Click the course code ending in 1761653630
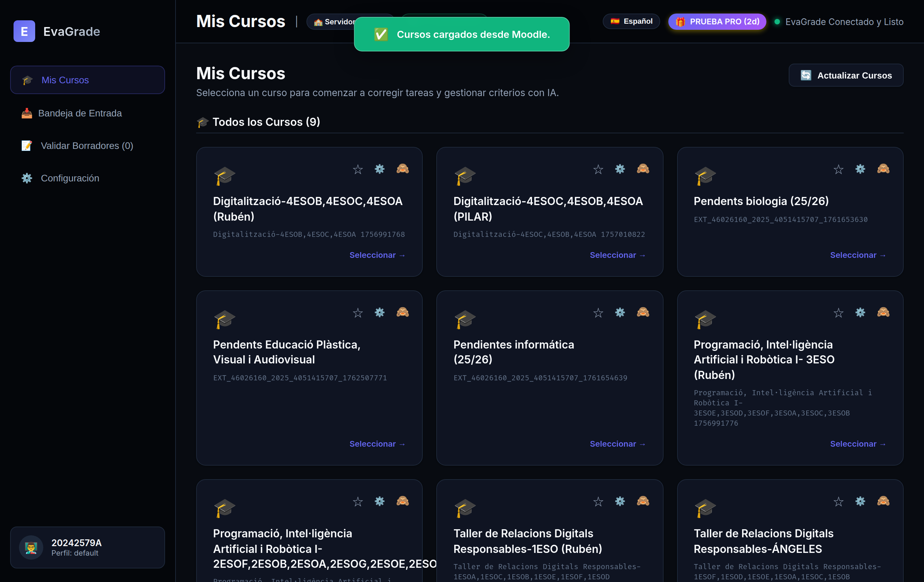924x582 pixels. pyautogui.click(x=781, y=220)
